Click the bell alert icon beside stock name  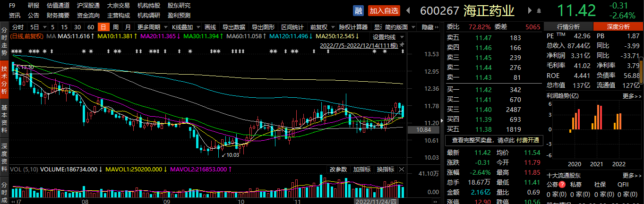tap(538, 10)
